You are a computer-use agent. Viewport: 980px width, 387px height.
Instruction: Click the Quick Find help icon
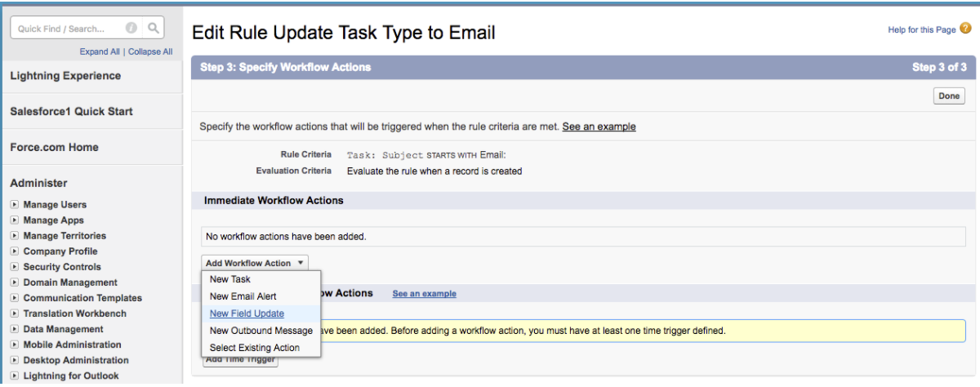point(130,29)
